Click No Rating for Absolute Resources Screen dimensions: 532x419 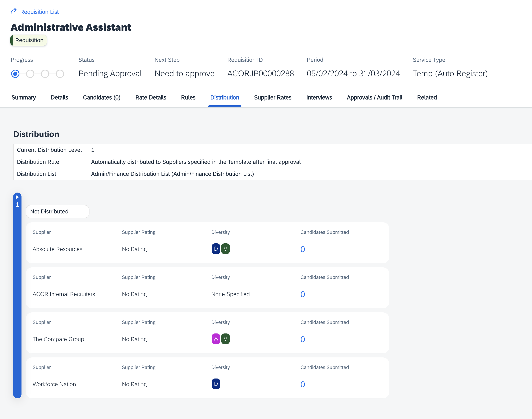tap(135, 249)
